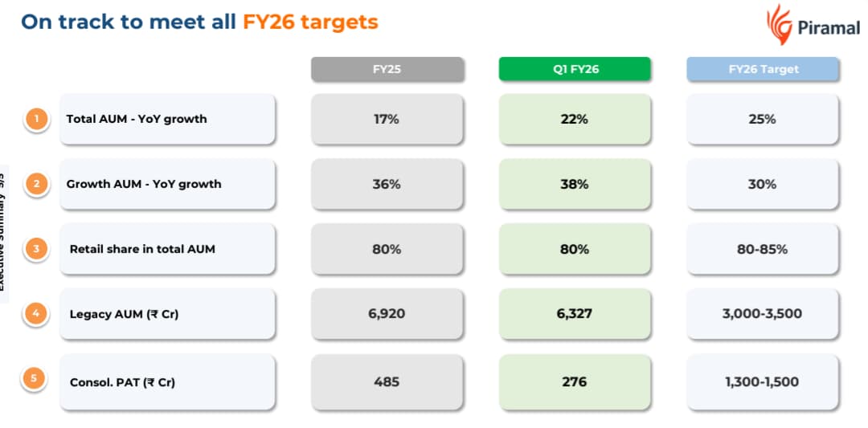
Task: Click the Q1 FY26 Total AUM growth 22%
Action: point(575,119)
